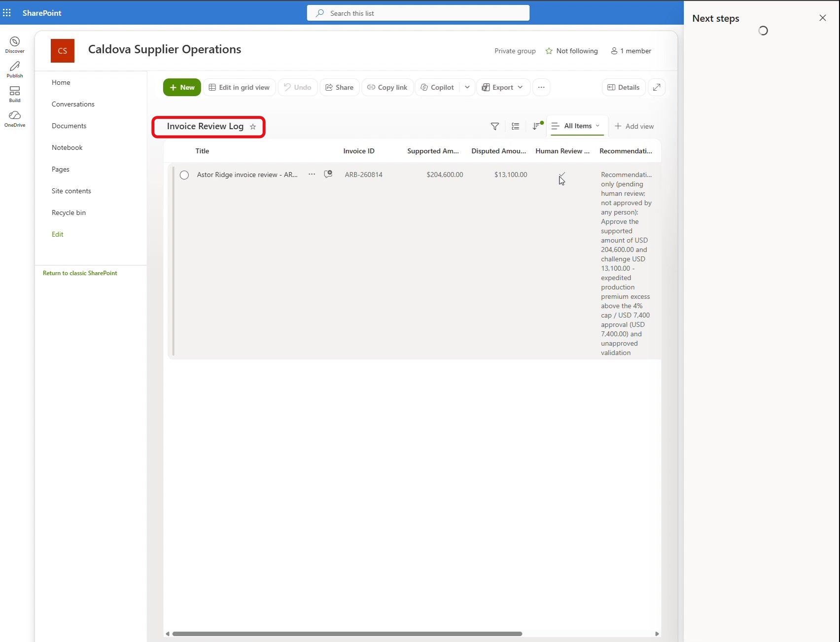Image resolution: width=840 pixels, height=642 pixels.
Task: Open Recycle bin in site navigation
Action: (69, 213)
